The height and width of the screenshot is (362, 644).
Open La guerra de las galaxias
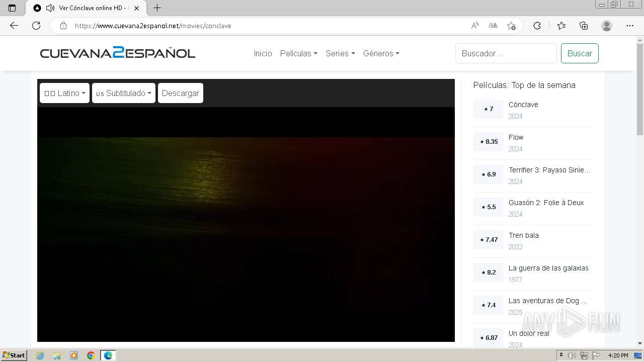(x=548, y=268)
